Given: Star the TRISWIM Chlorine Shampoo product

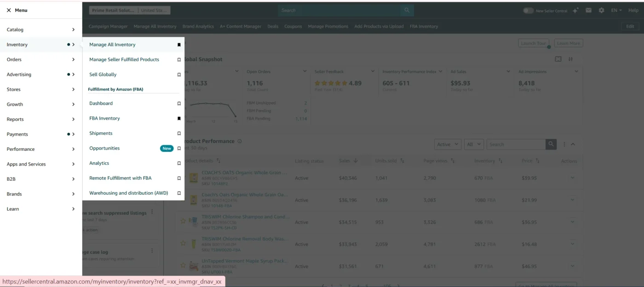Looking at the screenshot, I should point(183,221).
